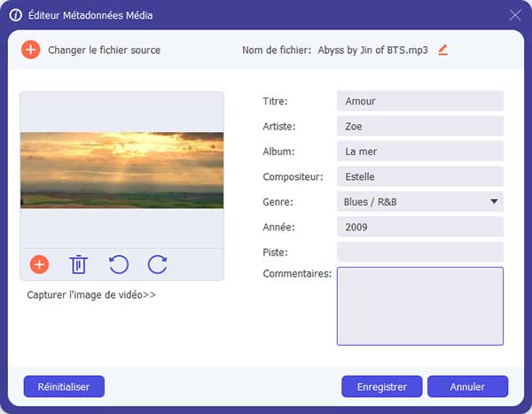Delete cover art with the trash icon
Viewport: 532px width, 414px height.
tap(79, 264)
